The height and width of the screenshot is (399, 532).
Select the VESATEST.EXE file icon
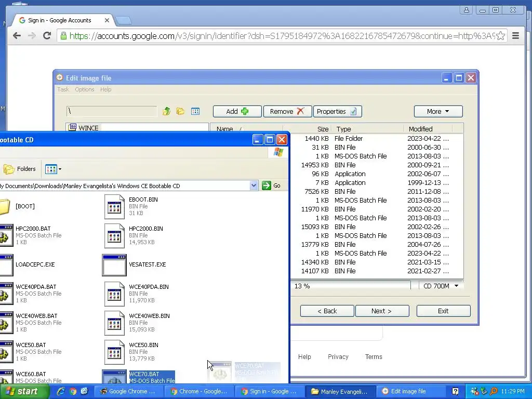coord(114,264)
